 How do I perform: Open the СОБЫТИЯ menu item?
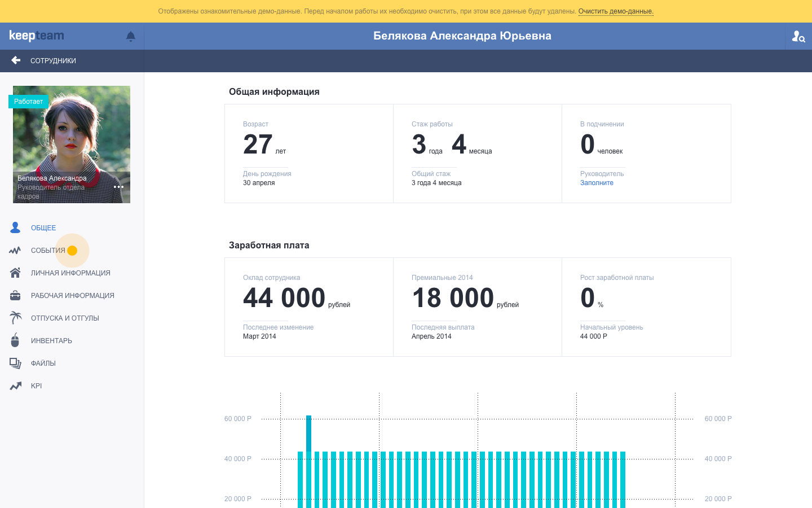[48, 251]
